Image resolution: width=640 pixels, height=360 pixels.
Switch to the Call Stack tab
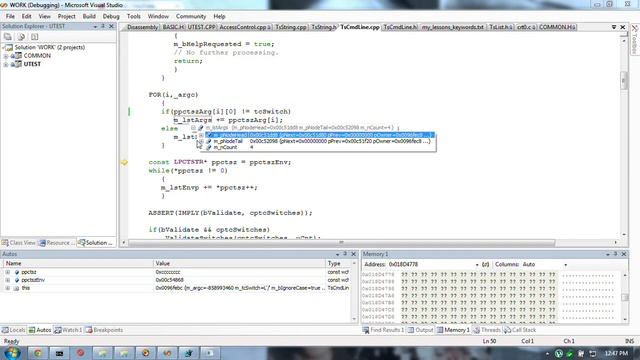click(520, 330)
